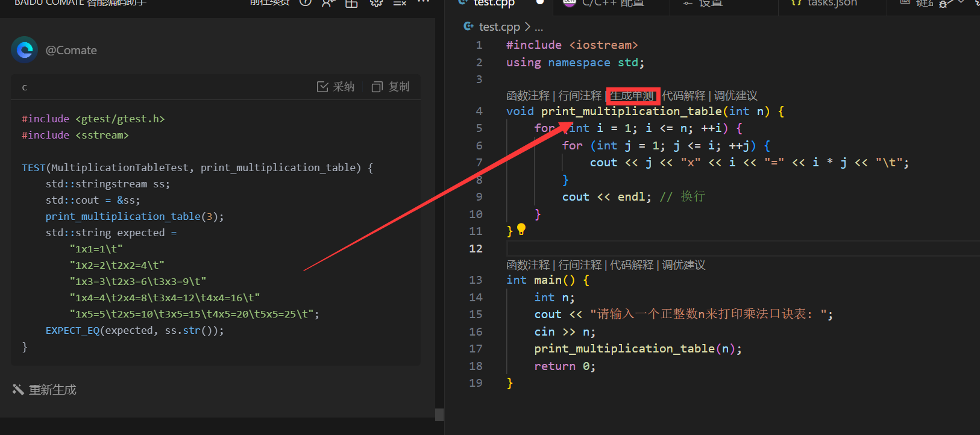This screenshot has height=435, width=980.
Task: Click the '// 换行' comment on line 9
Action: 682,197
